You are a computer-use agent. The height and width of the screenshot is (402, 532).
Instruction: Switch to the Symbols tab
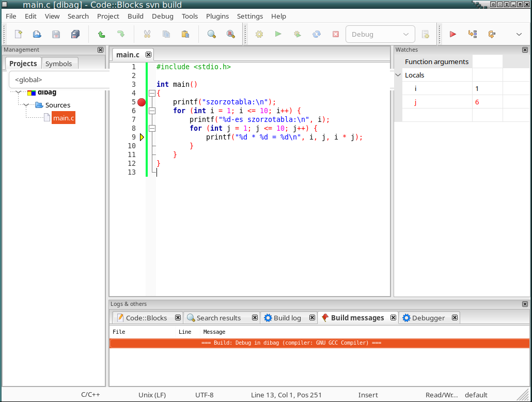click(58, 64)
